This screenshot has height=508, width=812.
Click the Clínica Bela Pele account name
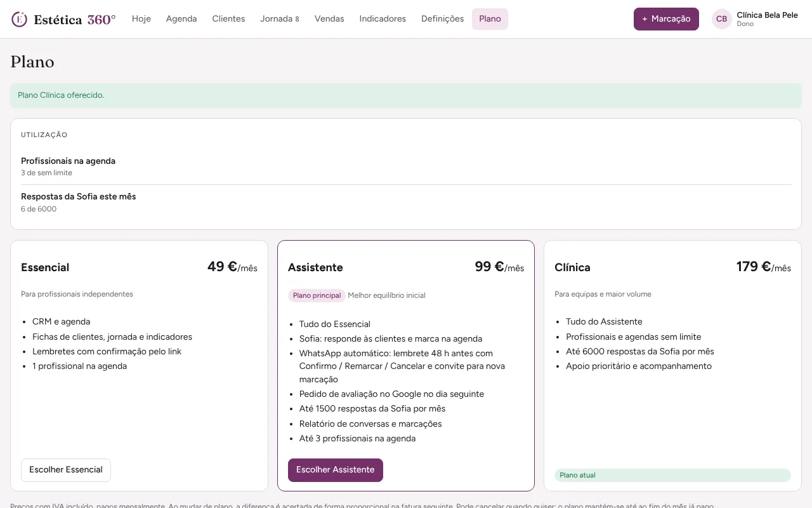[767, 15]
